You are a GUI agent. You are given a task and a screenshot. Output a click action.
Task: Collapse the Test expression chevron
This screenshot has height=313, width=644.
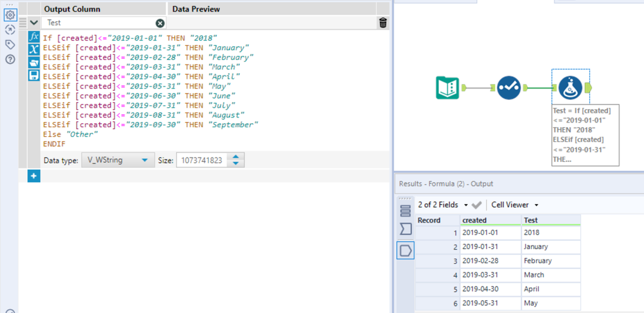coord(34,23)
